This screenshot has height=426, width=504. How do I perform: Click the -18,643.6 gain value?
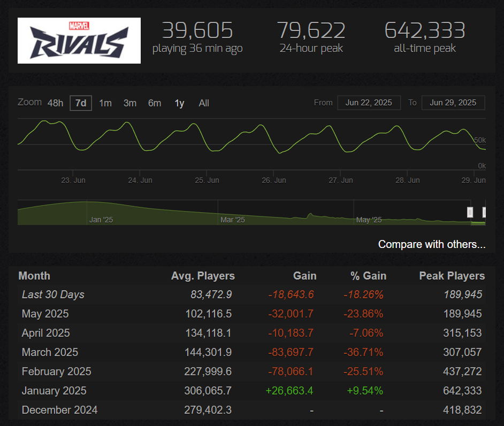pyautogui.click(x=291, y=295)
